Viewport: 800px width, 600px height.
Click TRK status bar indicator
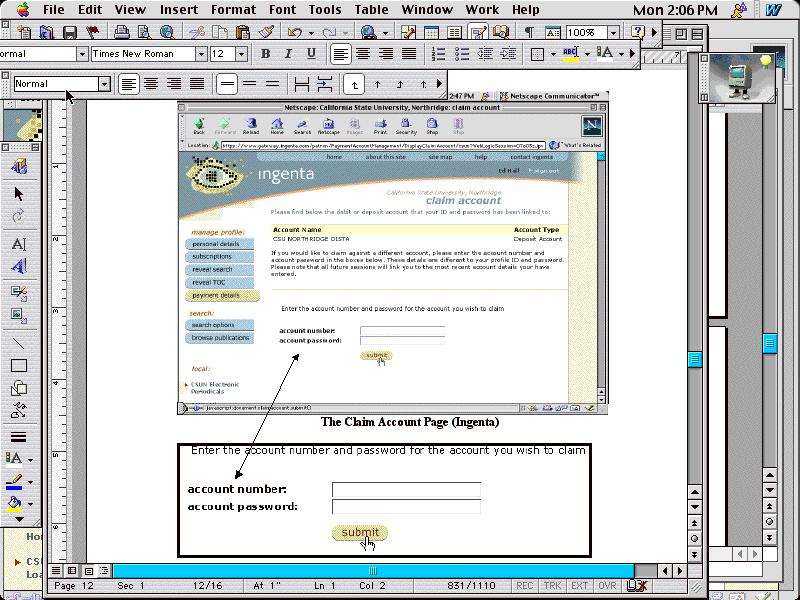pyautogui.click(x=552, y=586)
